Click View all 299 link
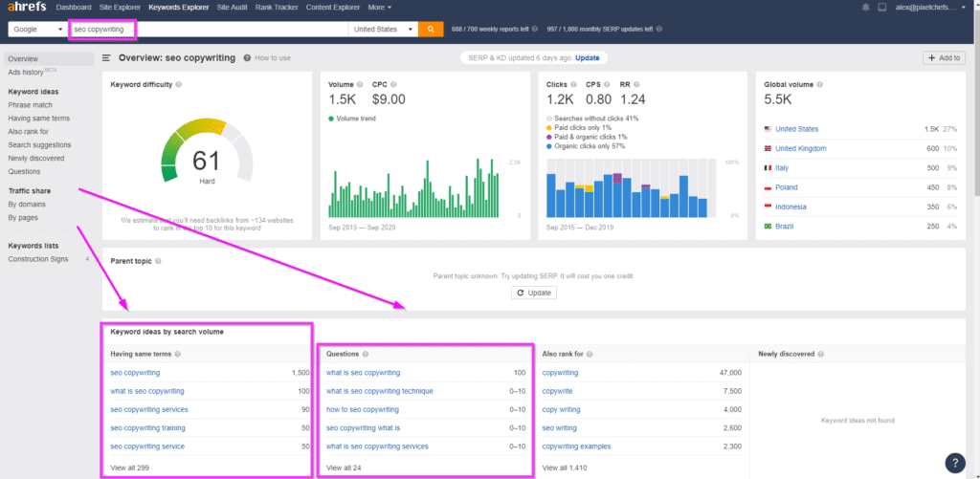Viewport: 980px width, 479px height. tap(130, 468)
